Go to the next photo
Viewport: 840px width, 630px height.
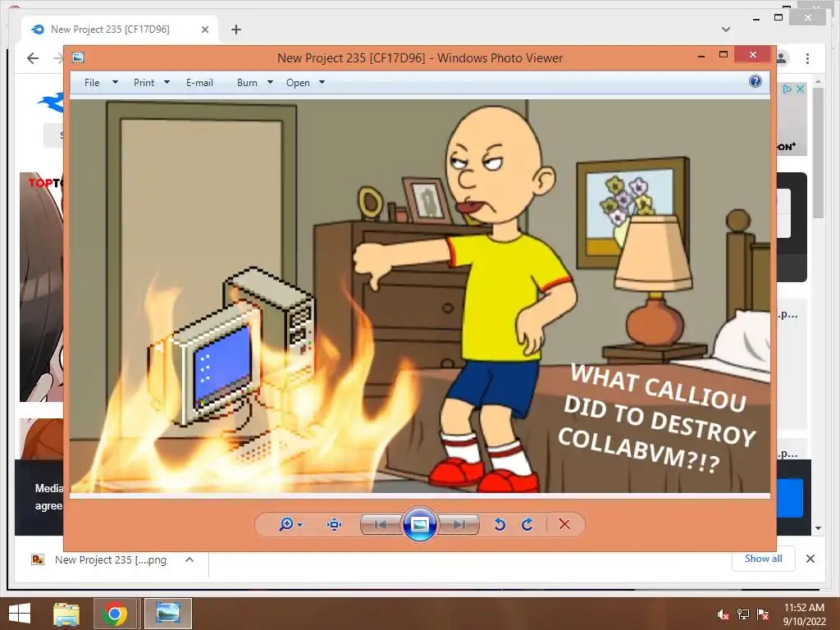[459, 524]
